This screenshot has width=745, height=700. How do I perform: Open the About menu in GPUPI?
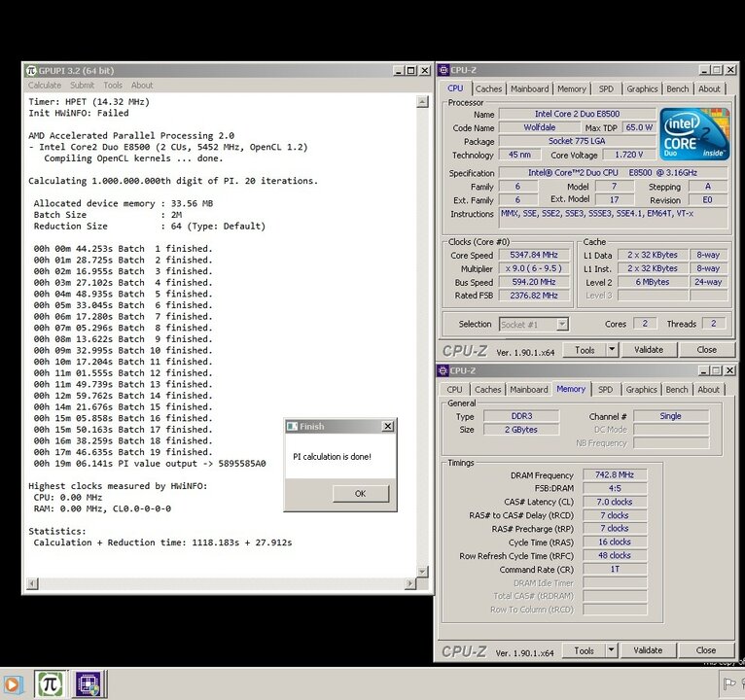tap(142, 86)
